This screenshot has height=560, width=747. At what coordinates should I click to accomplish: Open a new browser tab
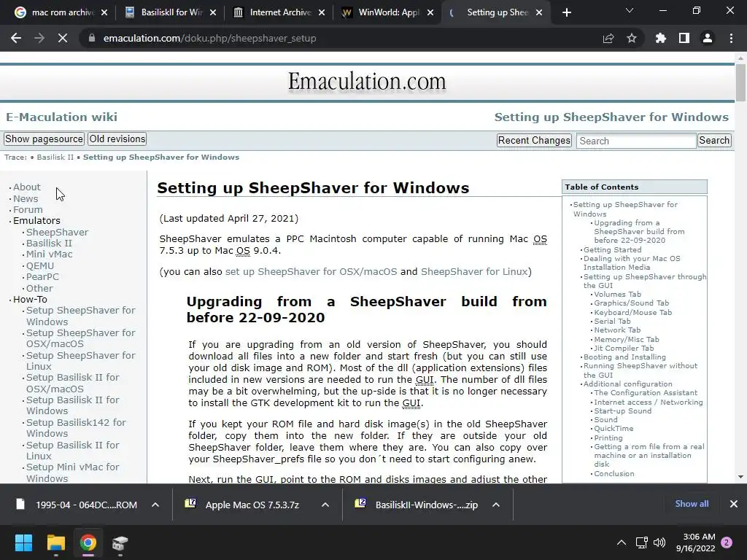[x=566, y=12]
